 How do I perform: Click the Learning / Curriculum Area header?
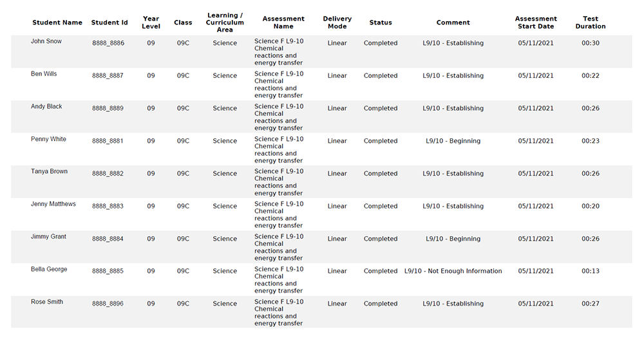coord(225,23)
